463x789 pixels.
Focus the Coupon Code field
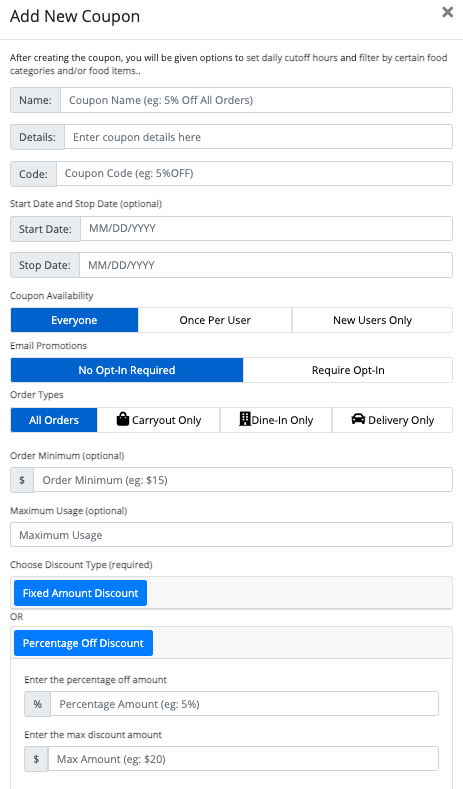(x=254, y=174)
